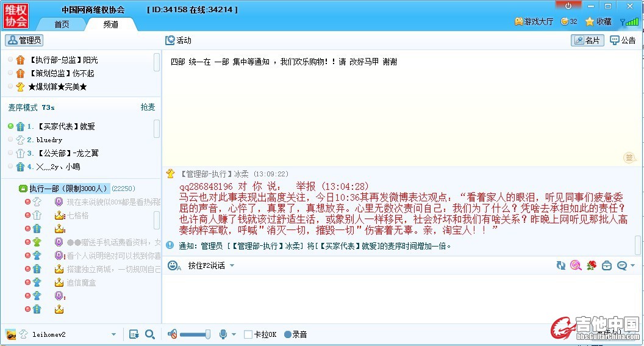Click the 签 sign-in badge icon
The width and height of the screenshot is (644, 346).
pos(629,157)
